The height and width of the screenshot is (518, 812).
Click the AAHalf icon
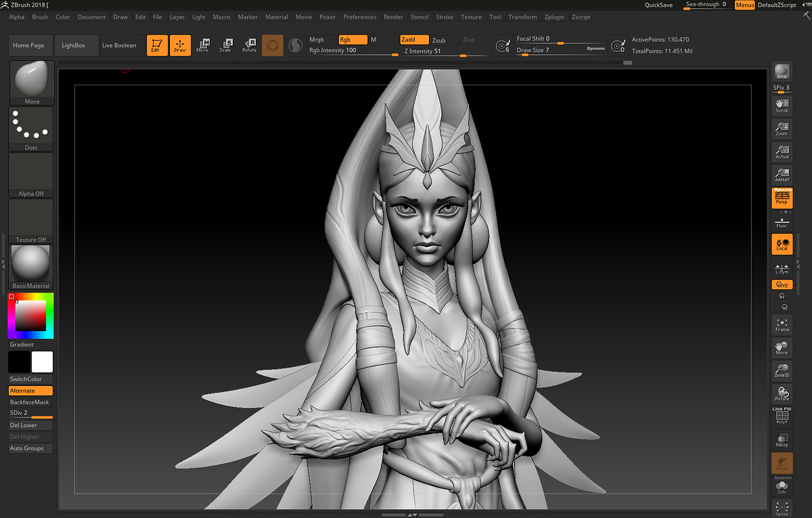pyautogui.click(x=782, y=175)
